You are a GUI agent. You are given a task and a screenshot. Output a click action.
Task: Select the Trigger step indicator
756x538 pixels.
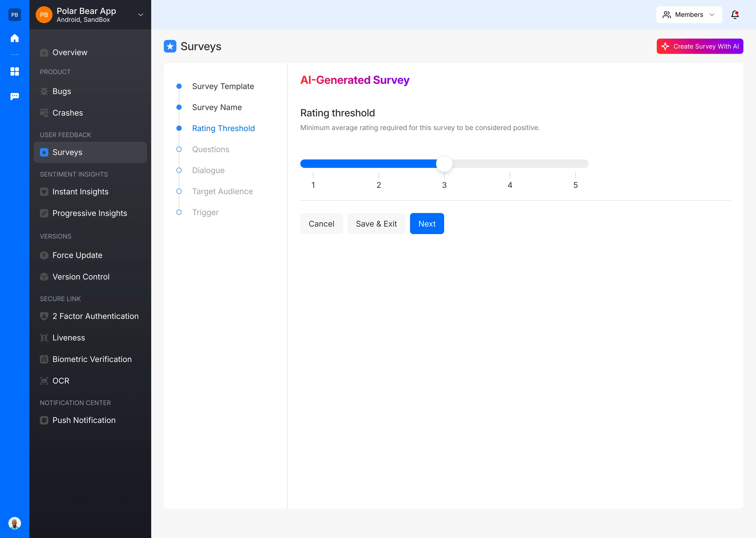tap(179, 212)
